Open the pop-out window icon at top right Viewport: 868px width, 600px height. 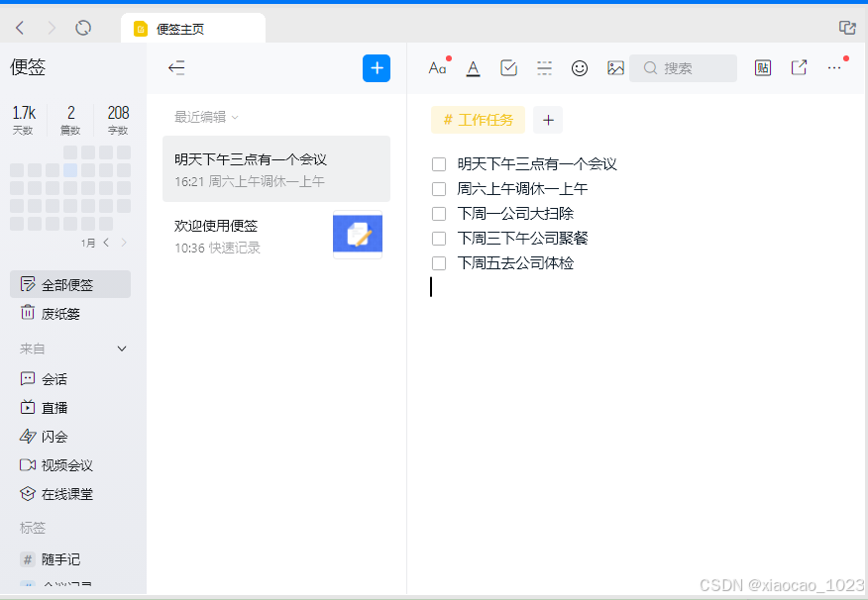(x=847, y=27)
